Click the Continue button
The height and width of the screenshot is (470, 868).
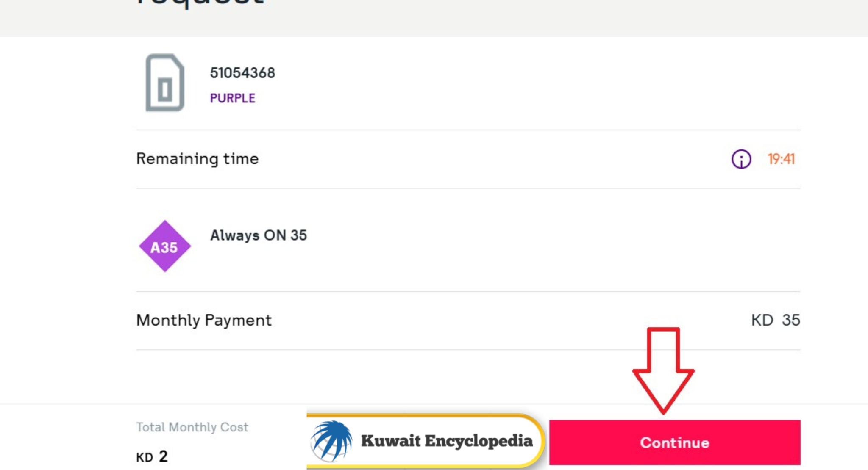point(674,443)
